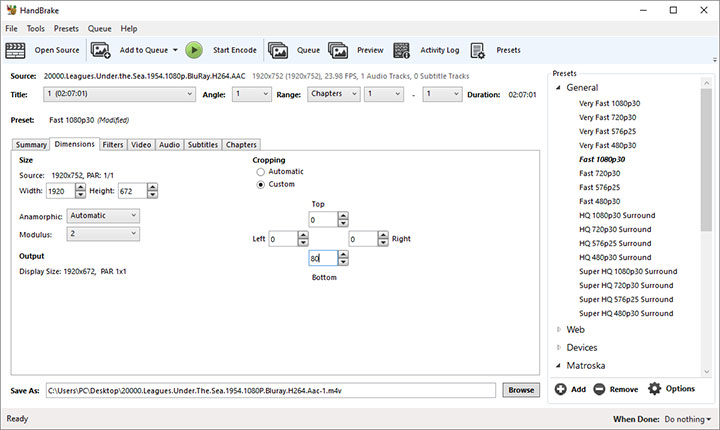Click the Add preset plus icon

tap(561, 389)
